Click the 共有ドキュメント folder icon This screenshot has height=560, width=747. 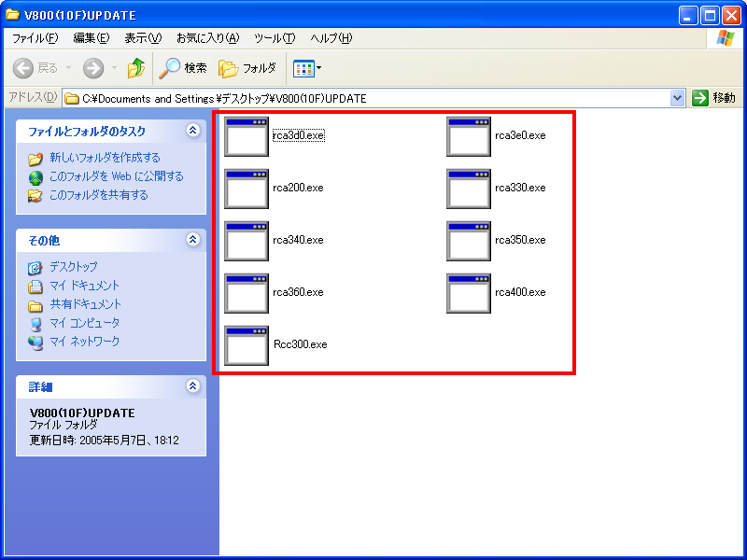pyautogui.click(x=35, y=305)
